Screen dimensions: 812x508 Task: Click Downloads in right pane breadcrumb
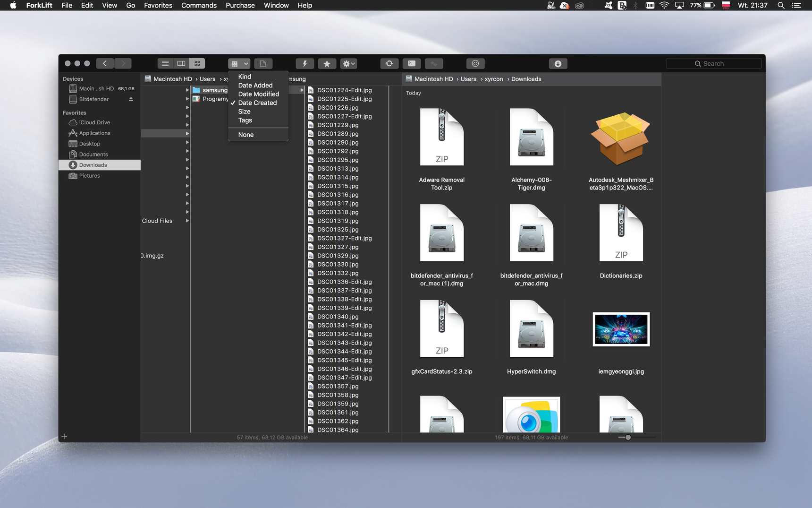(x=526, y=79)
